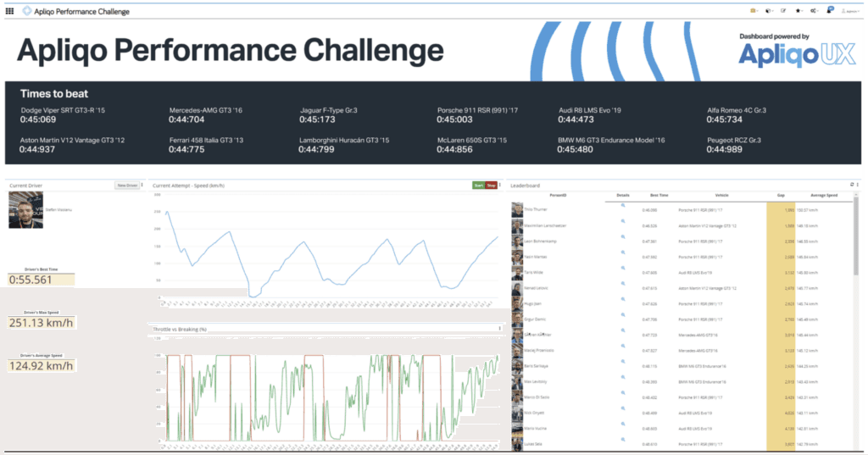Open the gears settings dropdown
The width and height of the screenshot is (868, 455).
pyautogui.click(x=814, y=10)
